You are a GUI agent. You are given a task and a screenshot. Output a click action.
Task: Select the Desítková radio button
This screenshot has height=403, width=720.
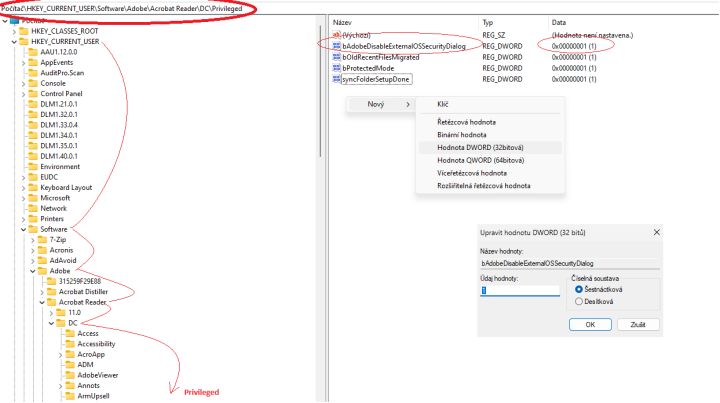(x=579, y=302)
